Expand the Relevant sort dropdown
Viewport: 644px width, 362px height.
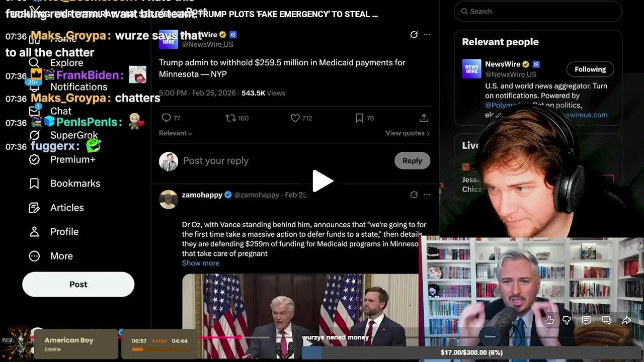176,133
